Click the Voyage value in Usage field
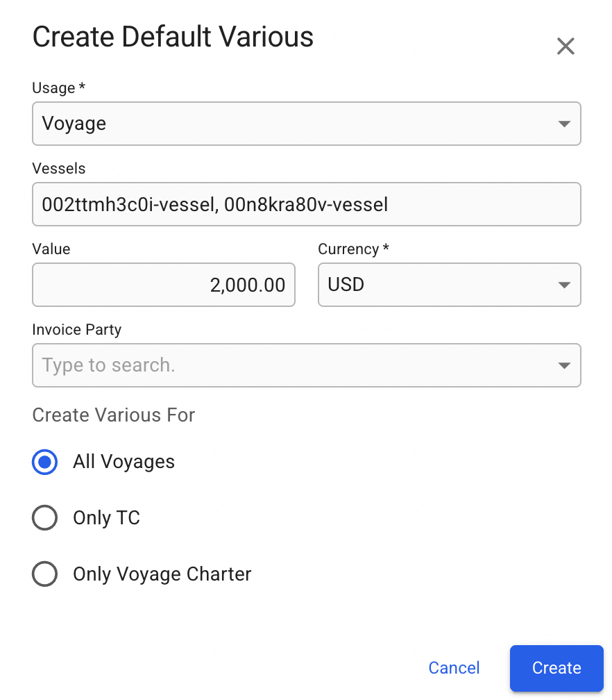The height and width of the screenshot is (700, 612). coord(74,124)
